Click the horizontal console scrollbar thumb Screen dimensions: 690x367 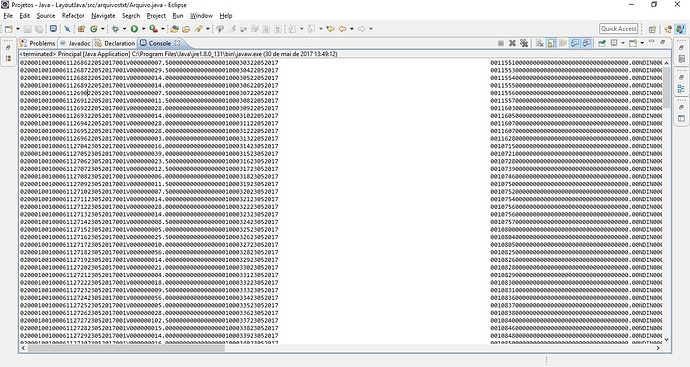point(126,348)
